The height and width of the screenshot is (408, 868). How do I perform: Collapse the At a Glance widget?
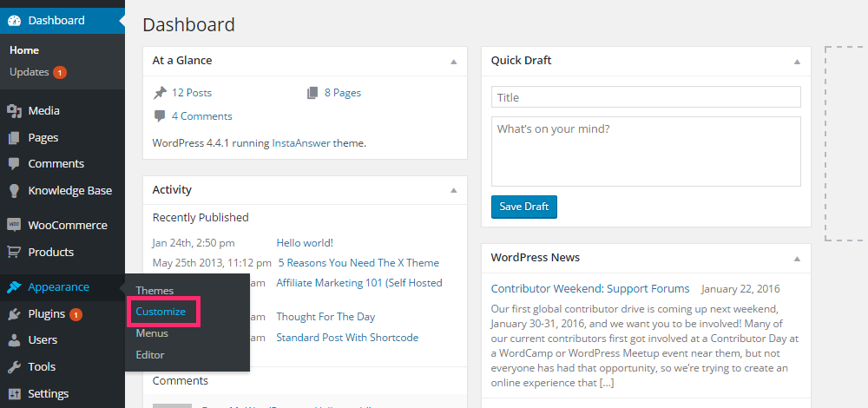tap(454, 62)
